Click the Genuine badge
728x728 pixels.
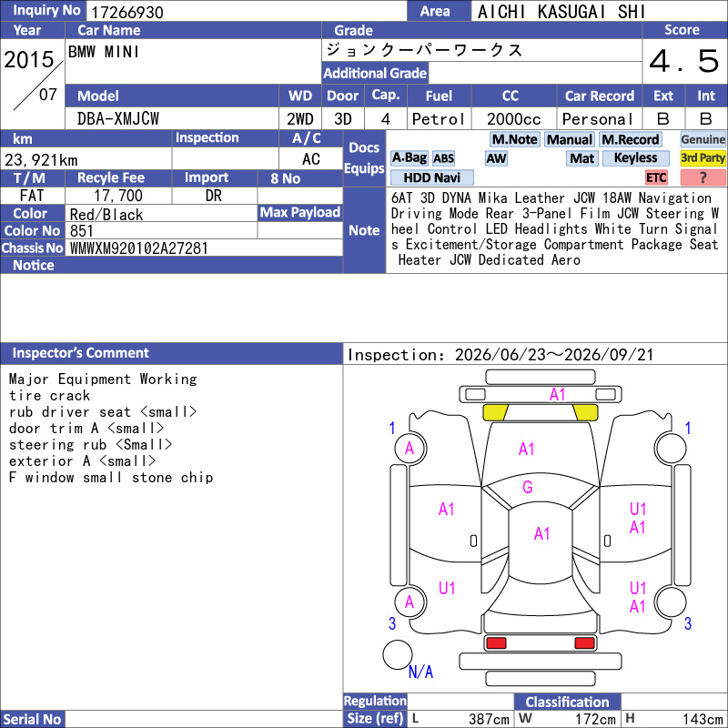pos(703,139)
